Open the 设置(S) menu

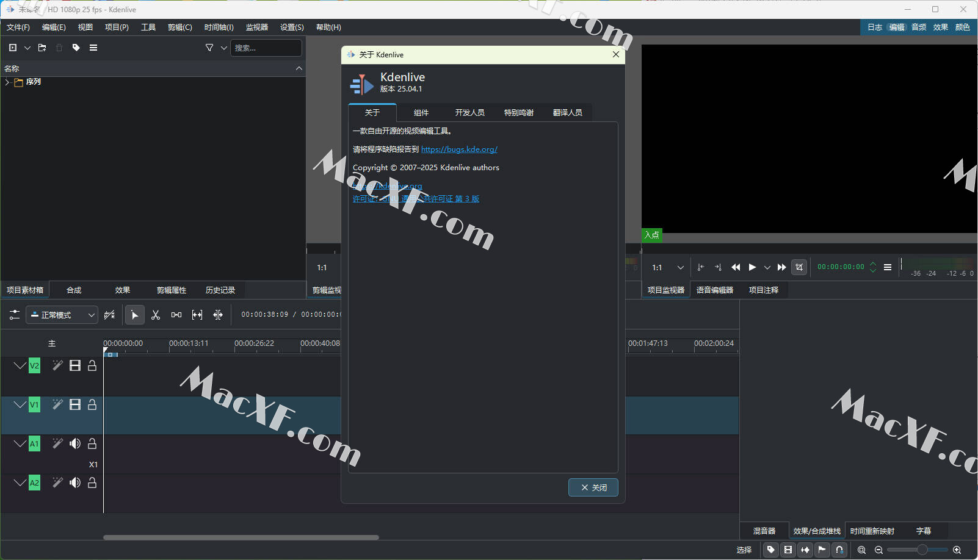(292, 27)
